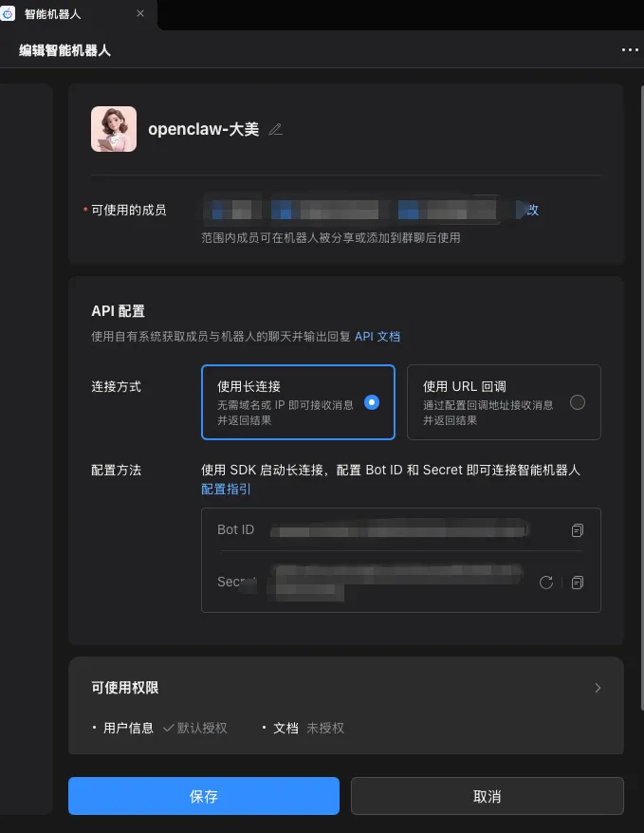Click the Bot ID field

pyautogui.click(x=401, y=529)
